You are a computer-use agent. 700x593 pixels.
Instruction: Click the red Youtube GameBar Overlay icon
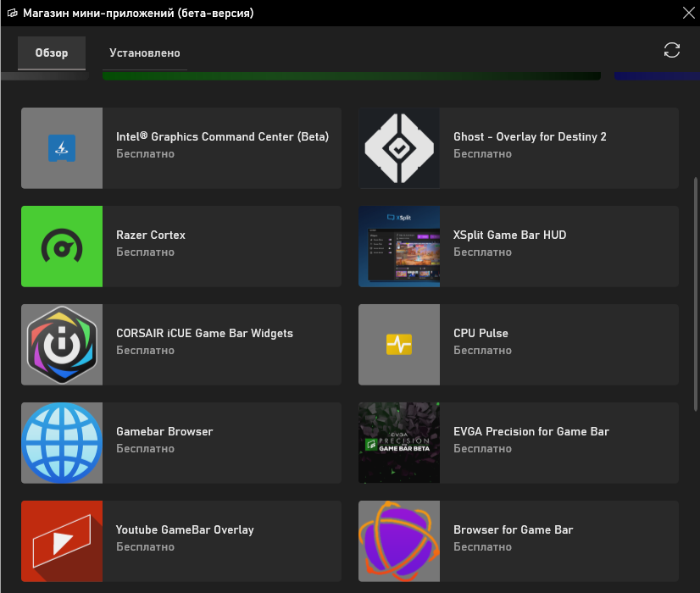pyautogui.click(x=62, y=541)
